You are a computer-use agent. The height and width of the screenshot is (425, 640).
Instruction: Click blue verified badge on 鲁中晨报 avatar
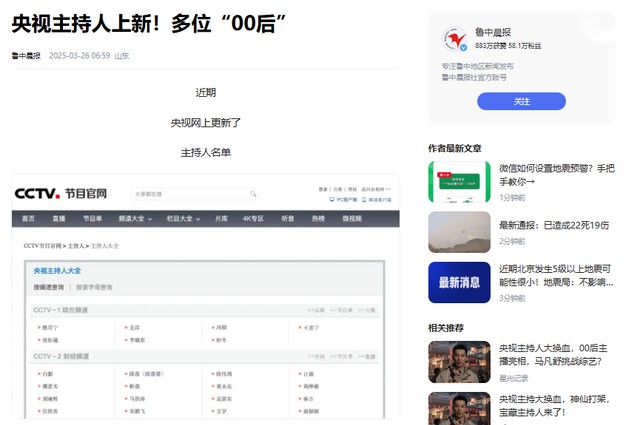[463, 48]
